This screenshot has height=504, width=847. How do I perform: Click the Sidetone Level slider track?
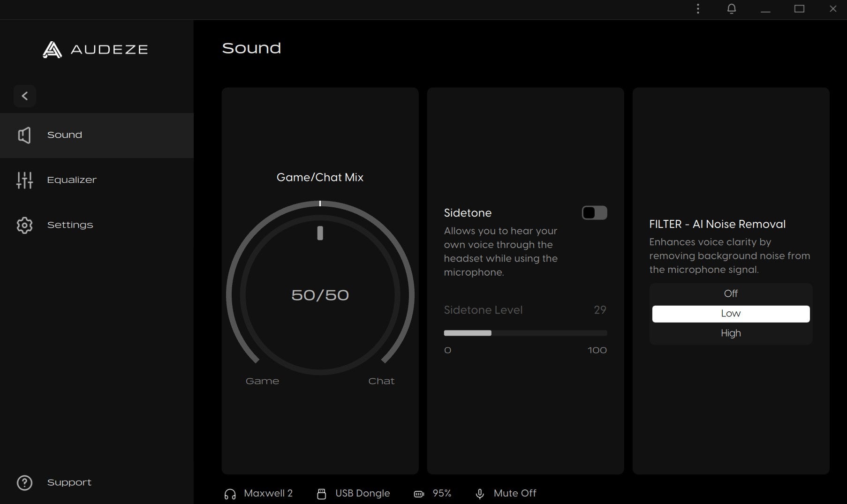coord(525,333)
